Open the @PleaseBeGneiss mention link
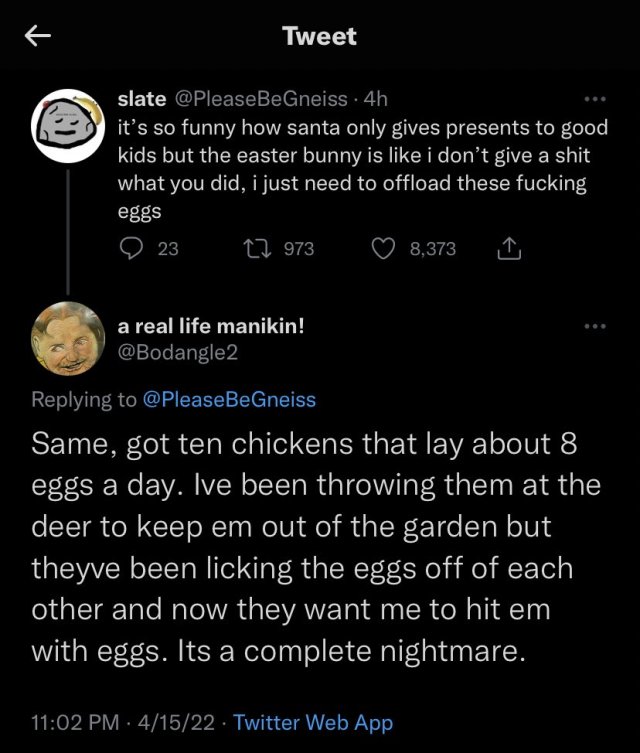Screen dimensions: 640x753 pos(229,400)
